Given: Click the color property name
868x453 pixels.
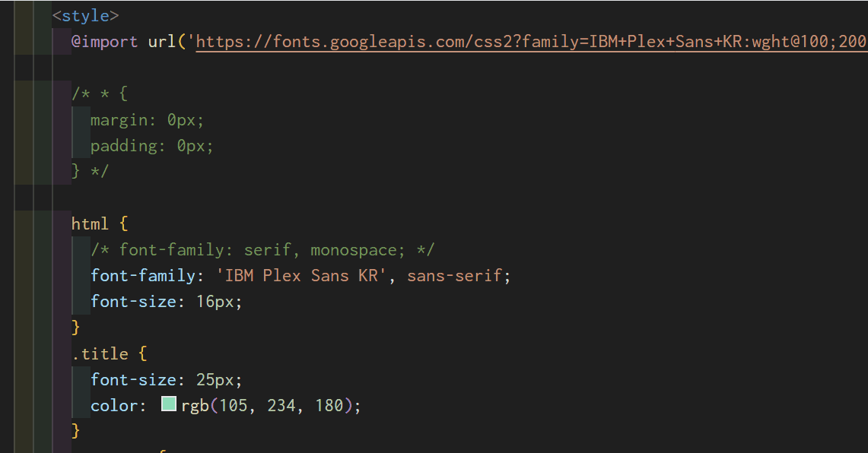Looking at the screenshot, I should pos(115,405).
